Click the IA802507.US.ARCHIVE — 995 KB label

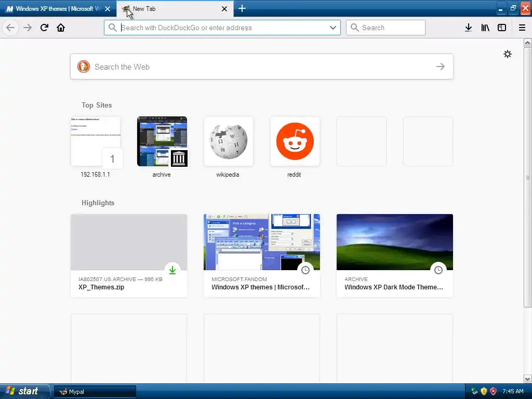coord(121,279)
